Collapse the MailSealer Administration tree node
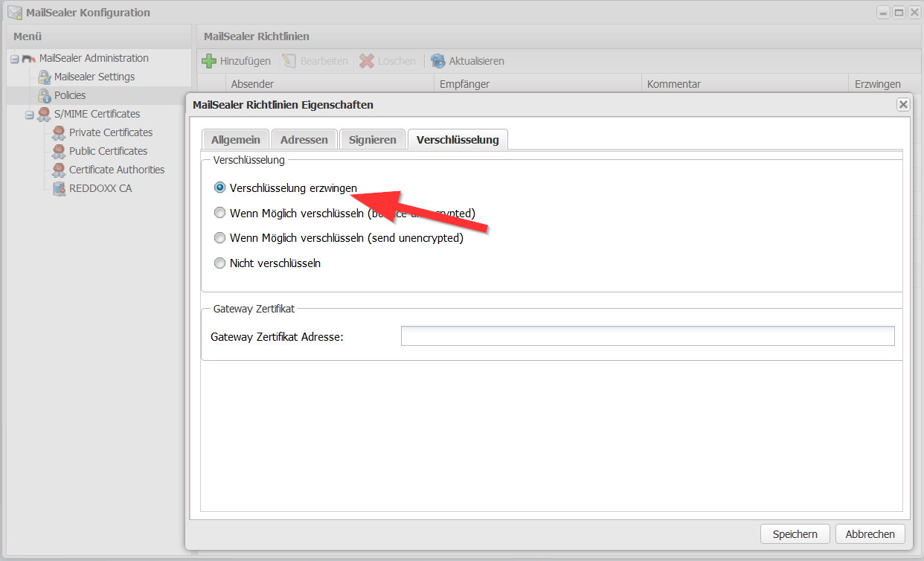Image resolution: width=924 pixels, height=561 pixels. pos(14,59)
